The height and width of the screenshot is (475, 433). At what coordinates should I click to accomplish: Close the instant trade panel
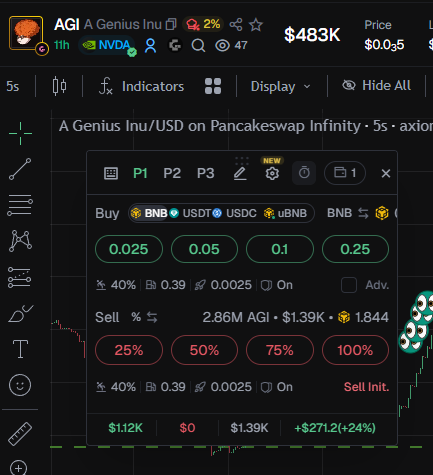click(386, 173)
